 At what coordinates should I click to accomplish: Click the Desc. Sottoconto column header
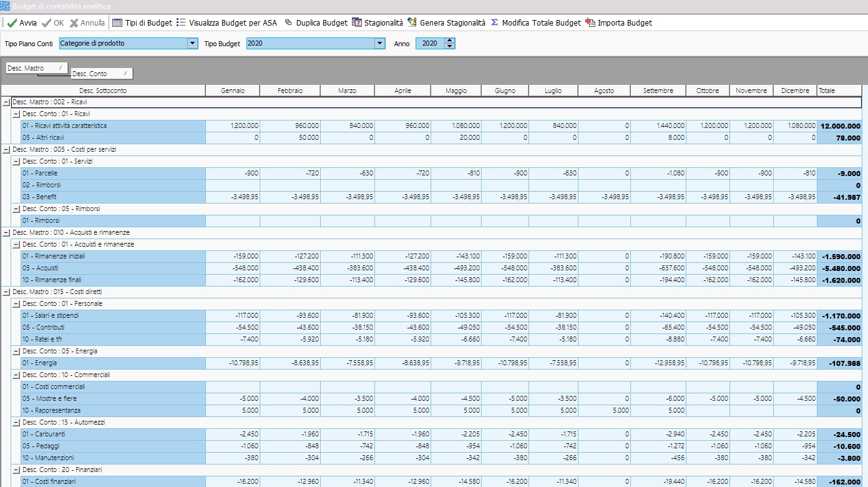(103, 91)
